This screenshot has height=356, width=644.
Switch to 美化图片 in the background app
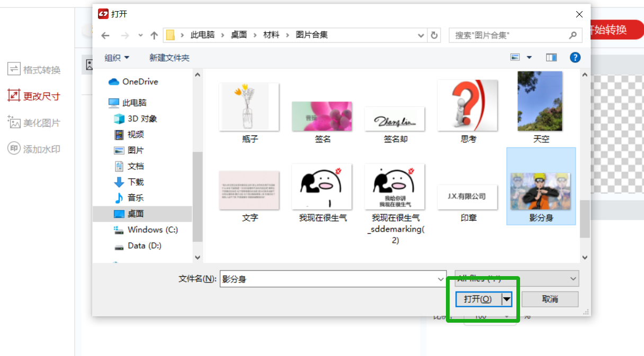(34, 123)
